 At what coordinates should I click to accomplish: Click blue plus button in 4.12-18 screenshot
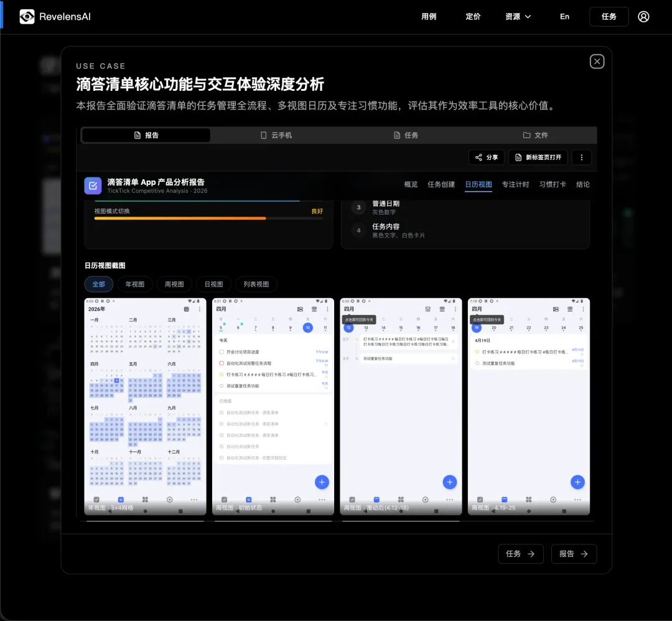point(450,482)
